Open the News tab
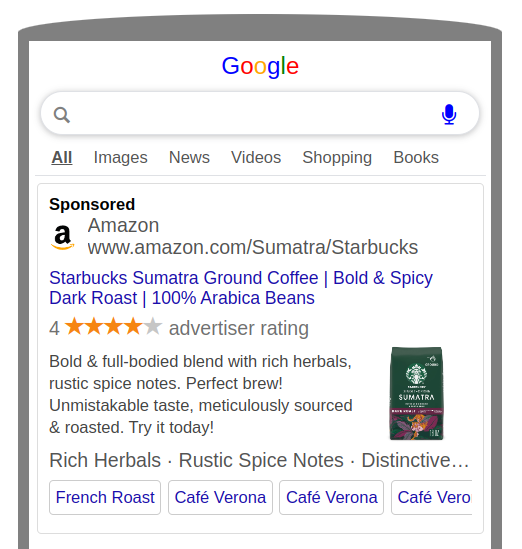522x549 pixels. [189, 158]
